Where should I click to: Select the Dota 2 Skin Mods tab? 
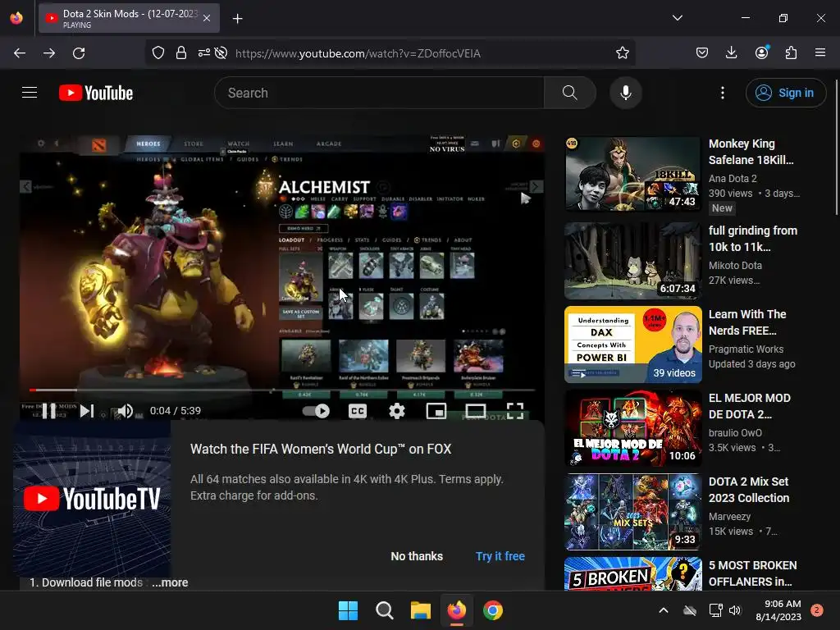[x=129, y=18]
